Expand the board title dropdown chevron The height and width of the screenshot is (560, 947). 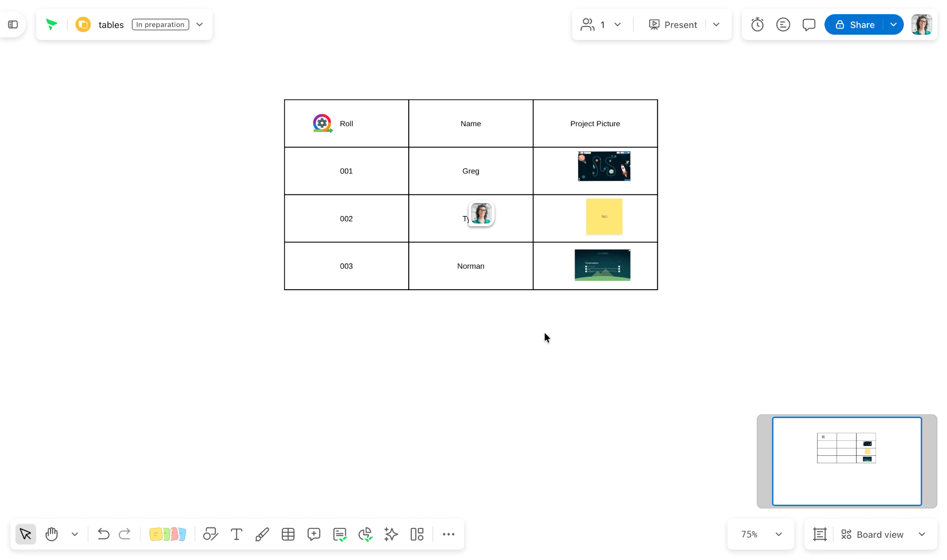tap(199, 25)
